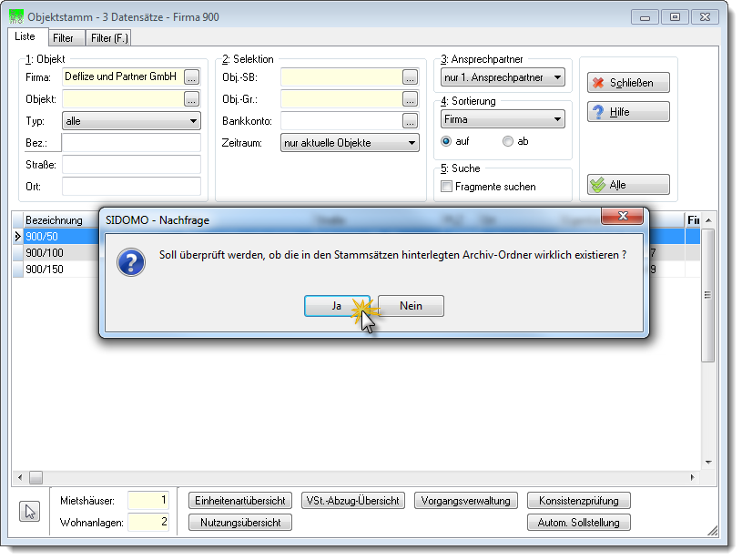This screenshot has height=560, width=742.
Task: Click the Obj.-SB ellipsis browse button
Action: pos(411,77)
